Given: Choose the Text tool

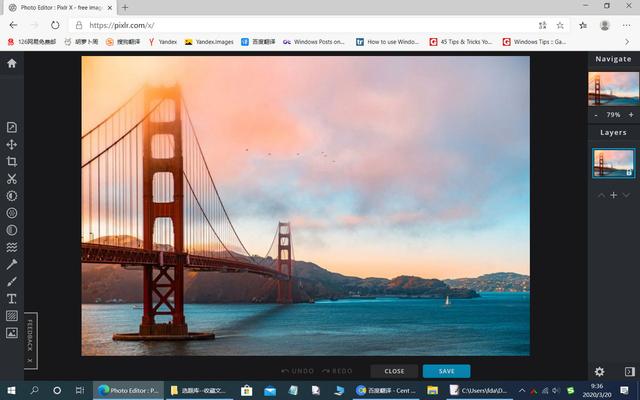Looking at the screenshot, I should 12,298.
